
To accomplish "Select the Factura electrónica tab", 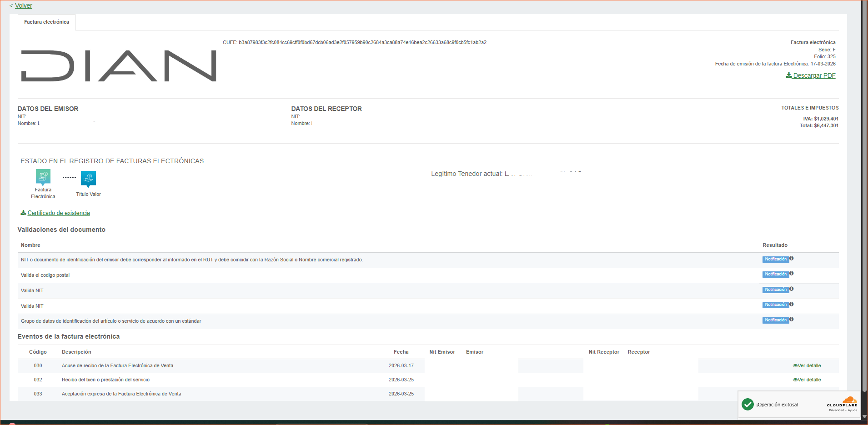I will (x=46, y=22).
